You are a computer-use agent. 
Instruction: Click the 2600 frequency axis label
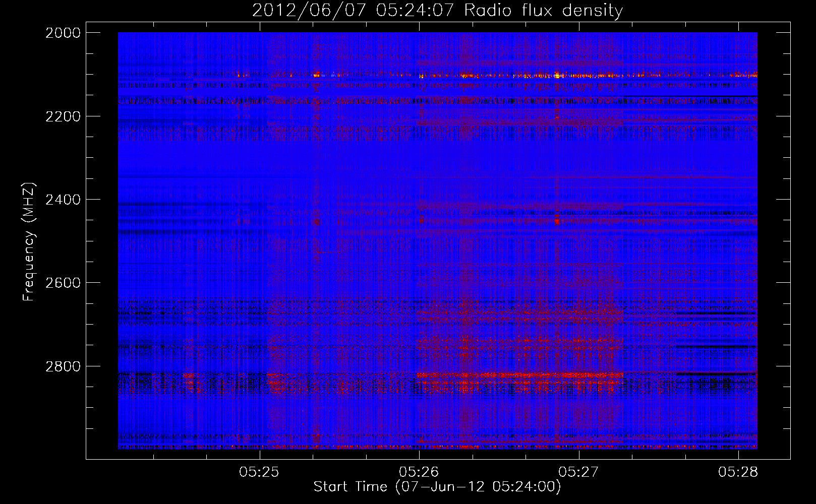point(63,283)
